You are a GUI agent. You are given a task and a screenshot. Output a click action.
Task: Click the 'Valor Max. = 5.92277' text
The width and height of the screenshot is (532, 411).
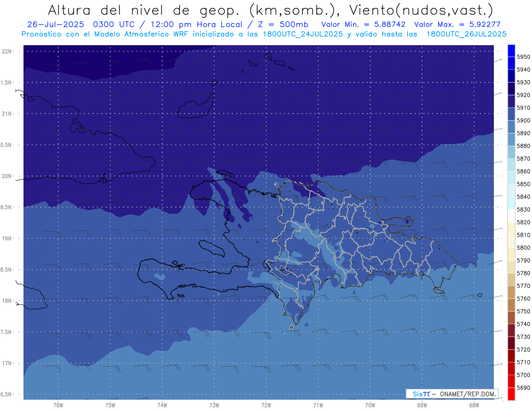[457, 24]
